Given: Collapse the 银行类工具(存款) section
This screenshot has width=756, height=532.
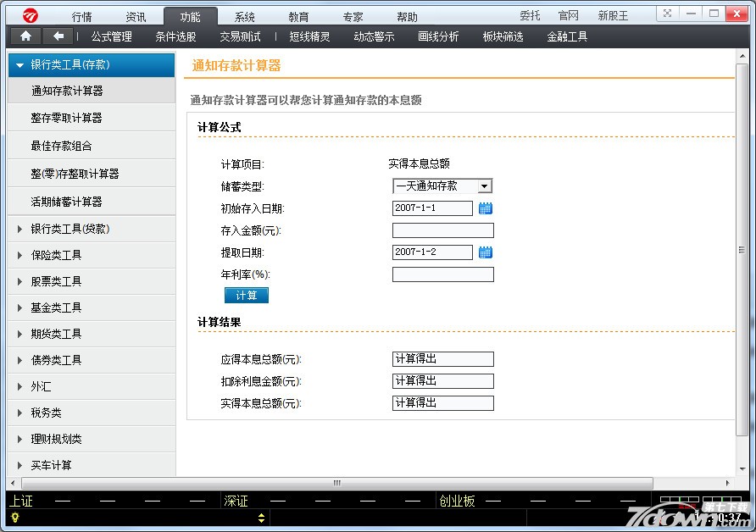Looking at the screenshot, I should 19,64.
